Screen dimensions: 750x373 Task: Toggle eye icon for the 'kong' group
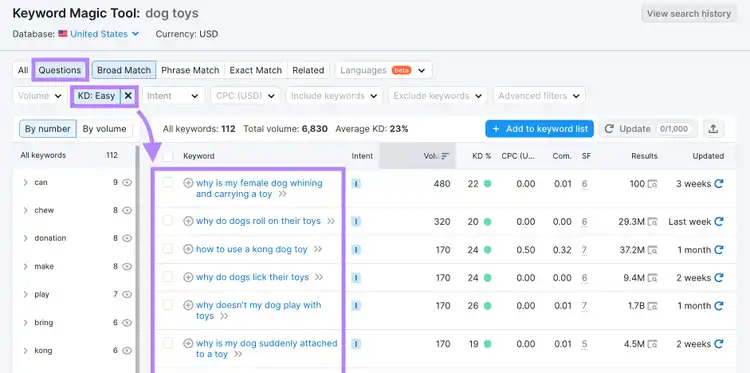coord(127,351)
